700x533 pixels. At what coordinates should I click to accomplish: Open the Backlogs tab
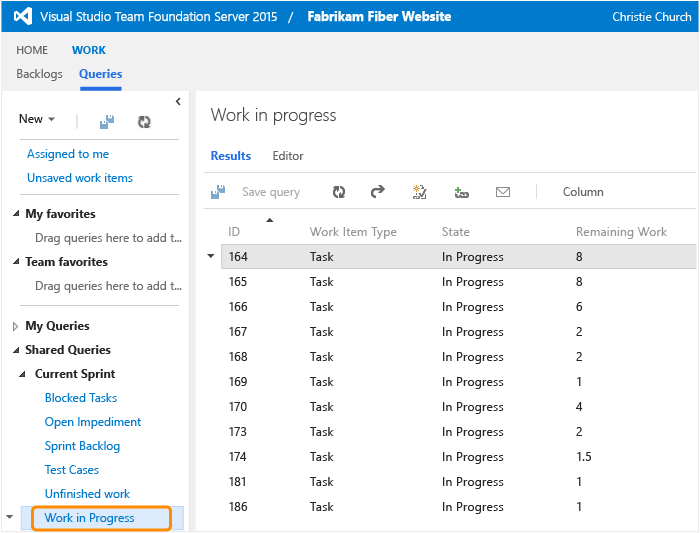coord(39,74)
